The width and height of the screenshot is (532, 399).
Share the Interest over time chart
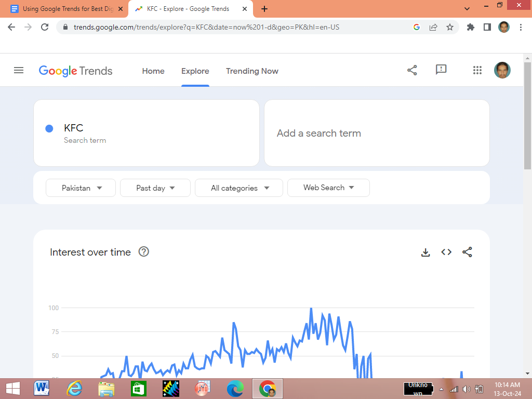point(467,252)
